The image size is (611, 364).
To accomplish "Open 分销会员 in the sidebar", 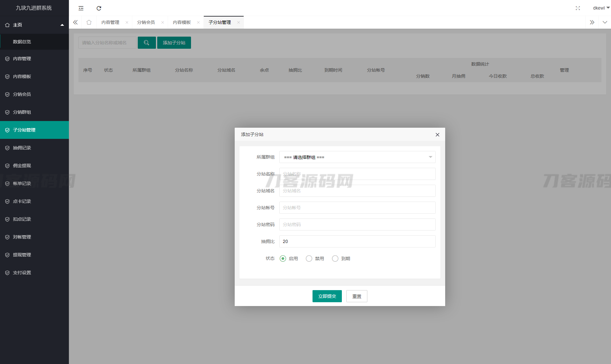I will click(x=34, y=94).
